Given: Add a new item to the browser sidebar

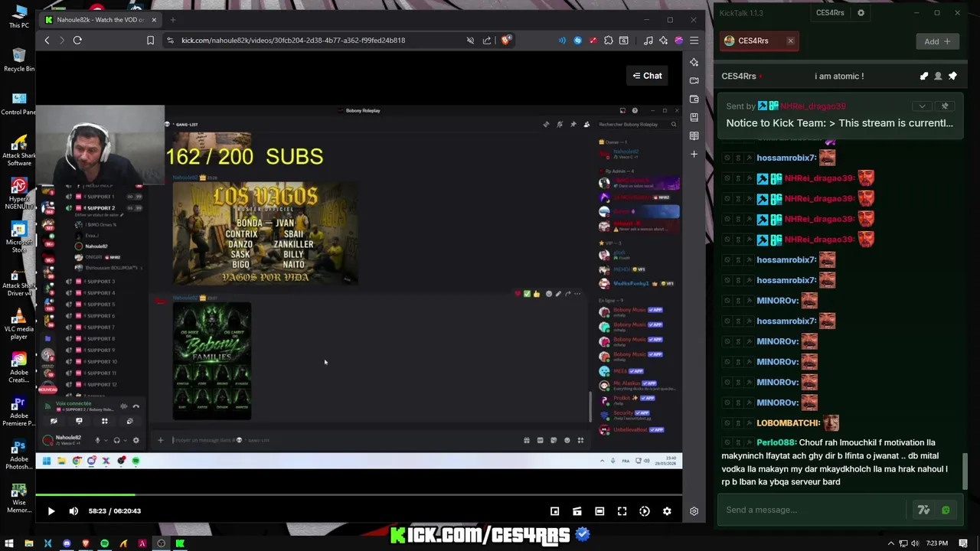Looking at the screenshot, I should point(694,154).
